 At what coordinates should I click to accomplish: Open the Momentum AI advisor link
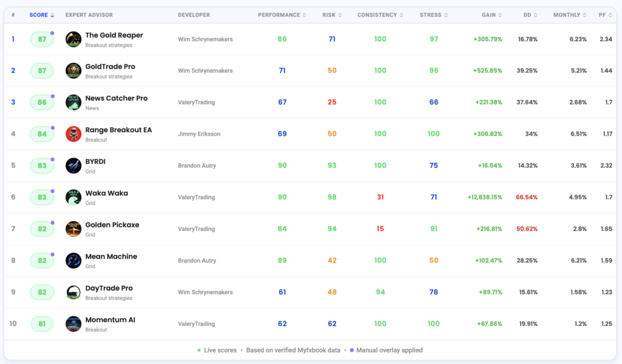(x=111, y=320)
